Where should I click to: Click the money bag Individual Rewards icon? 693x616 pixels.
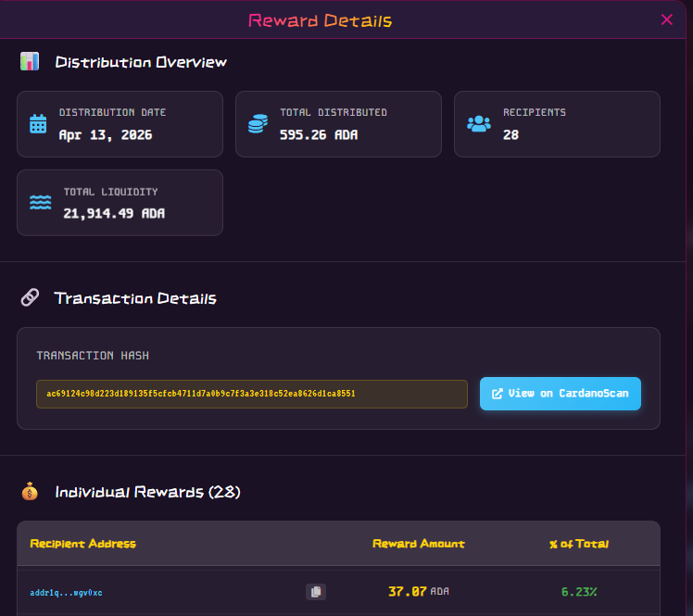point(30,492)
